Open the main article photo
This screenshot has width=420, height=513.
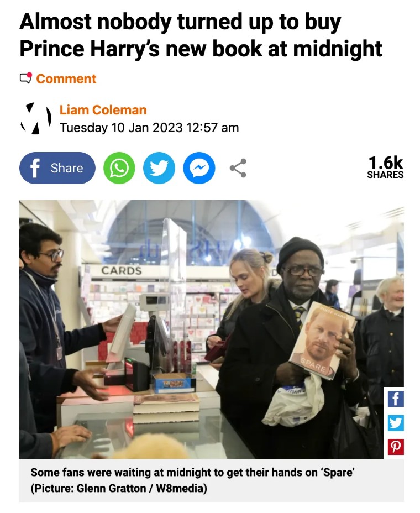(x=212, y=329)
